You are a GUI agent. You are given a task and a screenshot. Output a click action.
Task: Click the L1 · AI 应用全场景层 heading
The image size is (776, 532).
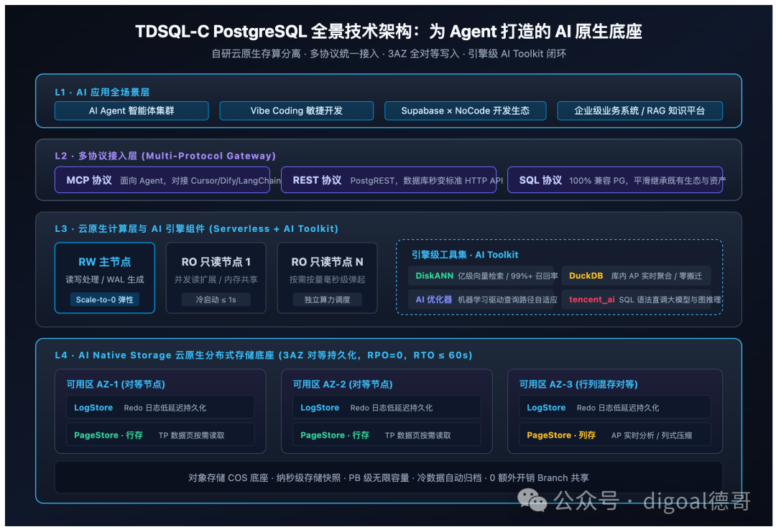(x=102, y=92)
